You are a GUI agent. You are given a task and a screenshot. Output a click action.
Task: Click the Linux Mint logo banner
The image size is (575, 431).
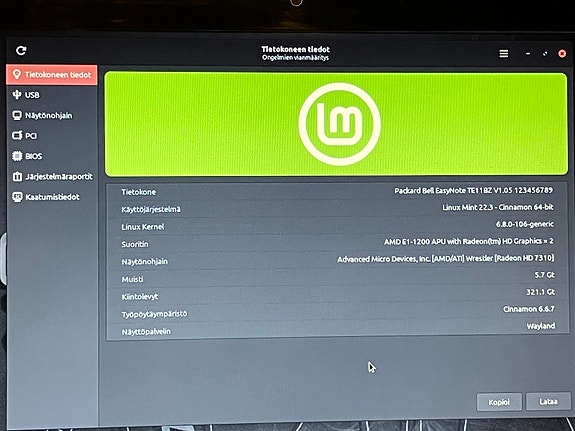coord(336,124)
